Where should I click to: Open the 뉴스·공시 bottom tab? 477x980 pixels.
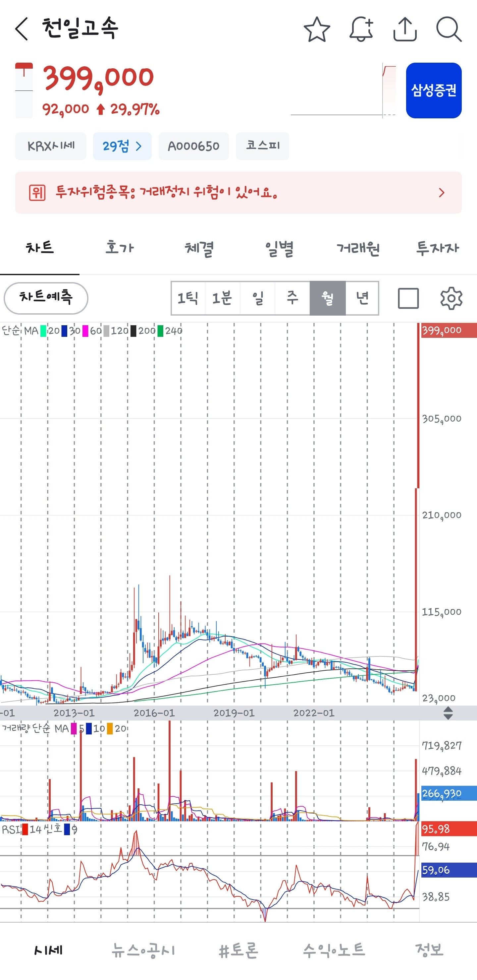[143, 950]
